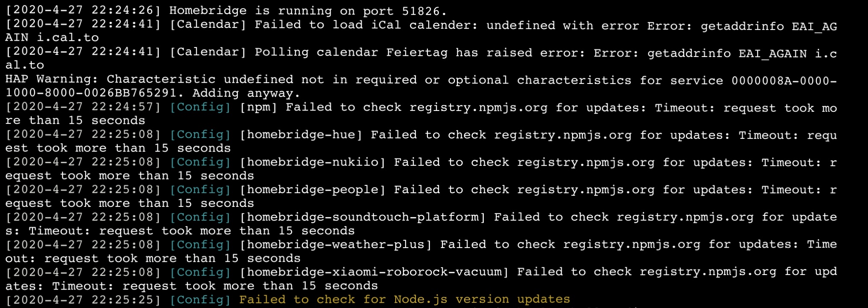The width and height of the screenshot is (868, 308).
Task: Click the [homebridge-soundtouch-platform] plugin tag
Action: point(362,217)
